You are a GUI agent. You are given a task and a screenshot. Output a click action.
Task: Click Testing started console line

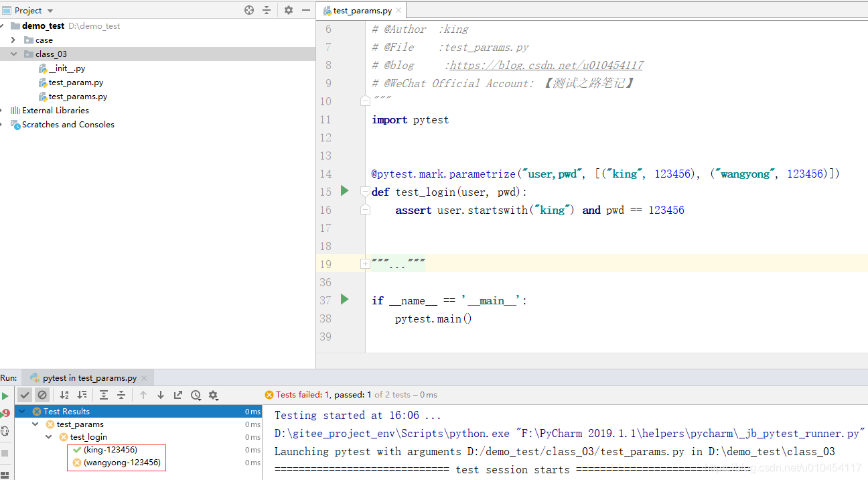358,416
